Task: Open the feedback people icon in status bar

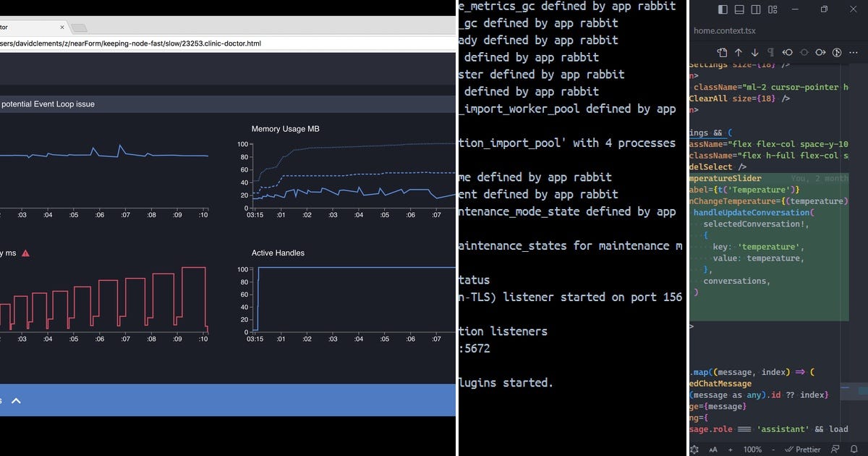Action: (836, 449)
